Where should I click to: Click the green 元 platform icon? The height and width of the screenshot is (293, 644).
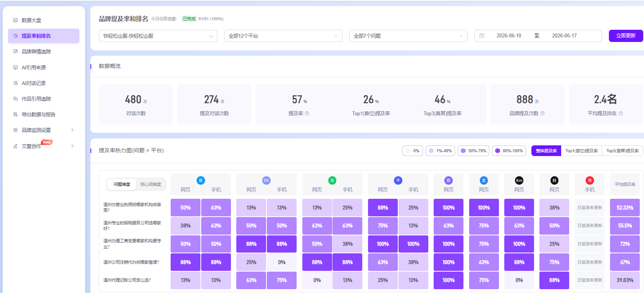pyautogui.click(x=332, y=180)
